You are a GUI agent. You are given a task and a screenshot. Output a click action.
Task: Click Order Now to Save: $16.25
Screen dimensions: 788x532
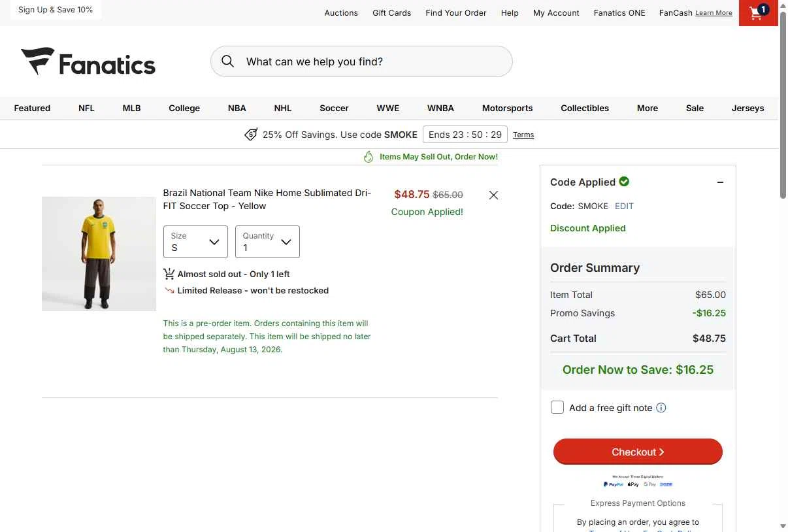(x=638, y=370)
